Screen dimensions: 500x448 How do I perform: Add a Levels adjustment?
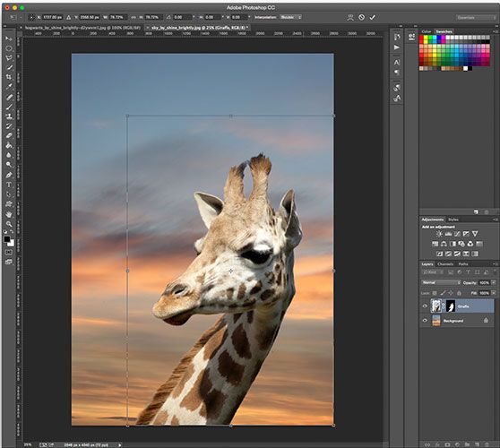(448, 234)
